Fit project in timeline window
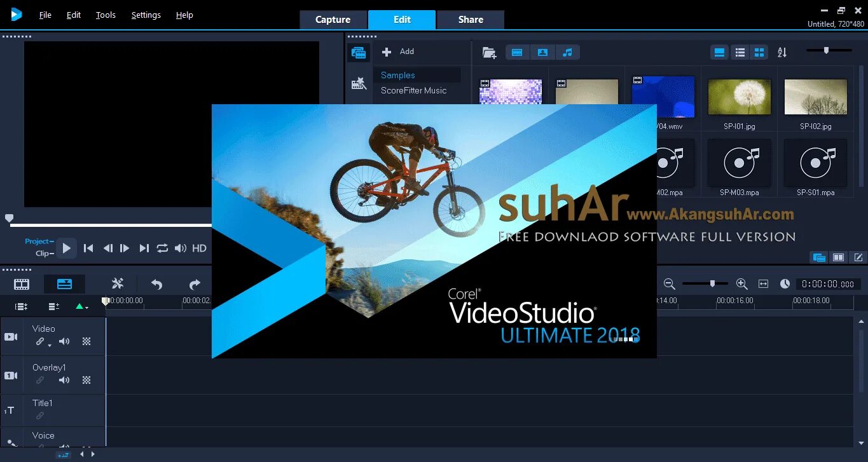868x462 pixels. click(x=764, y=284)
